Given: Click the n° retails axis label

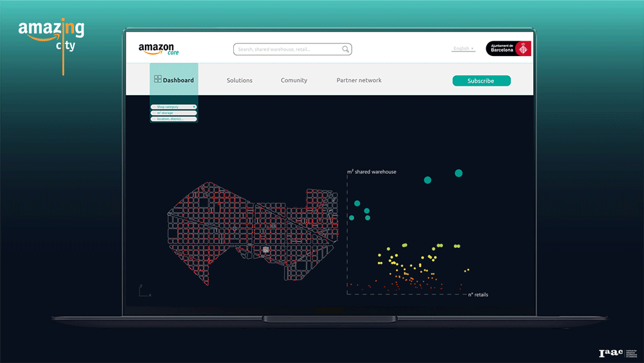Looking at the screenshot, I should [x=478, y=295].
